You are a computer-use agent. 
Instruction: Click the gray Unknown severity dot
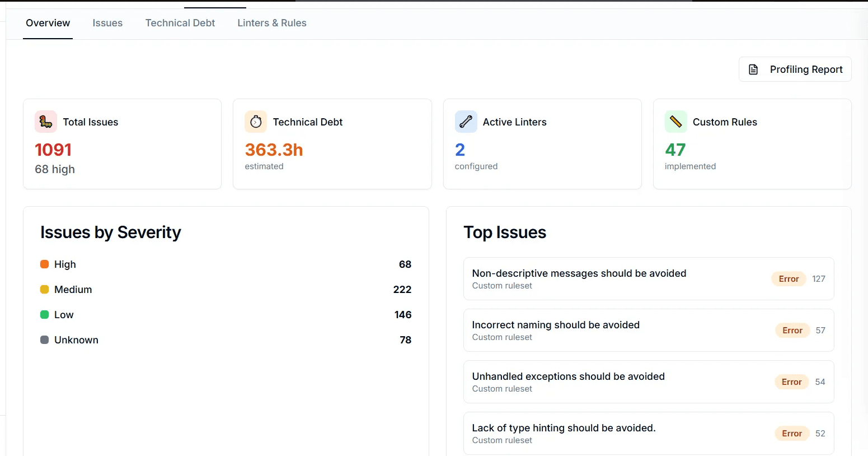pyautogui.click(x=44, y=339)
